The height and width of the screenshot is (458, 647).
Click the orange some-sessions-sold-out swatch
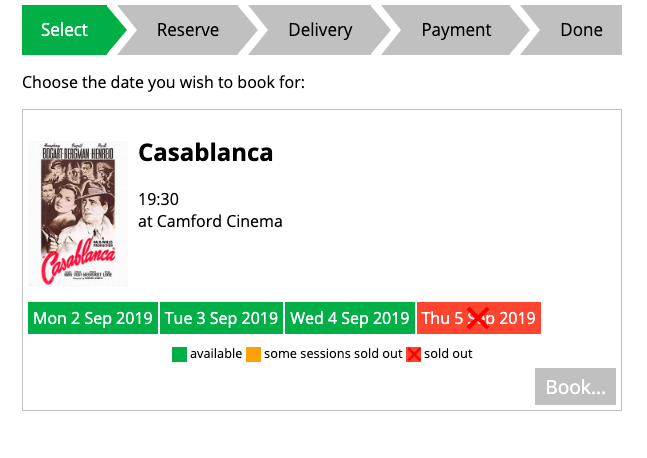click(x=253, y=354)
